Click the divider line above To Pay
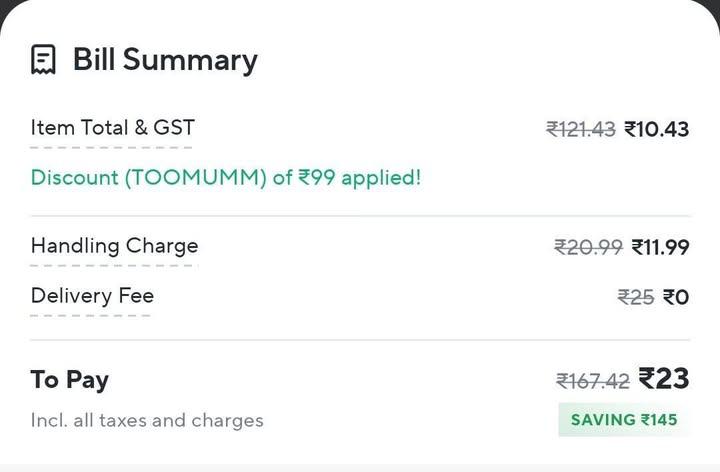This screenshot has height=472, width=720. [360, 340]
